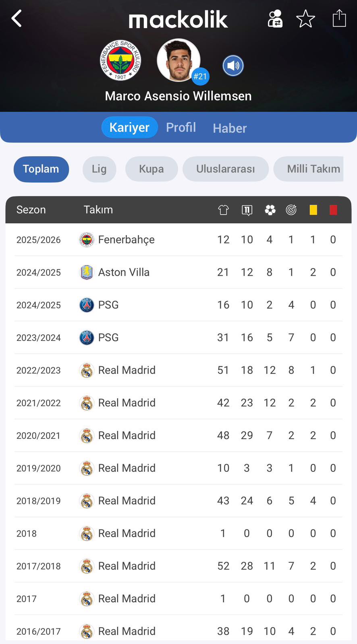Select the Kupa filter chip
Viewport: 357px width, 644px height.
152,169
